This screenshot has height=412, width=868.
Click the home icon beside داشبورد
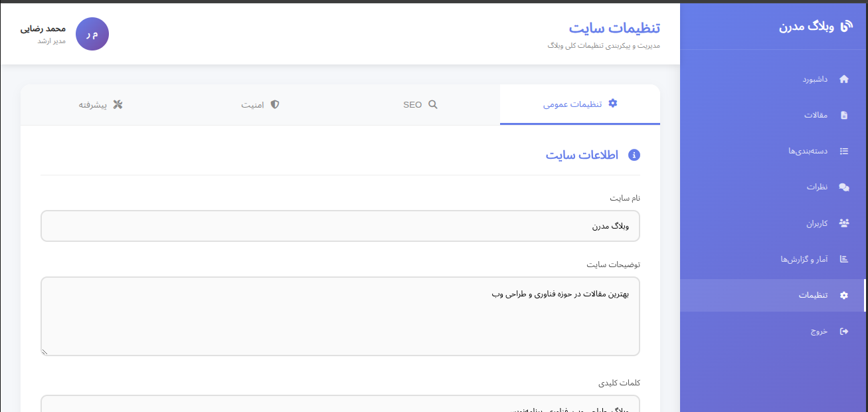point(844,79)
